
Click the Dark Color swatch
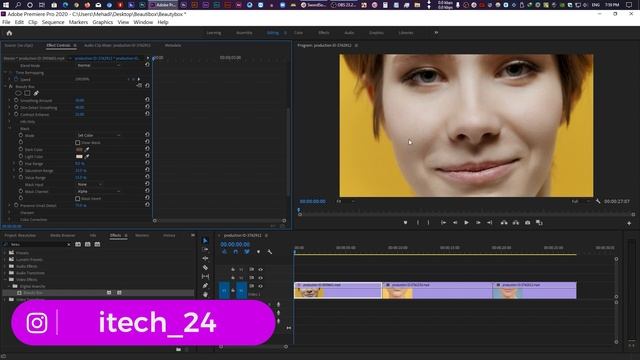(79, 149)
